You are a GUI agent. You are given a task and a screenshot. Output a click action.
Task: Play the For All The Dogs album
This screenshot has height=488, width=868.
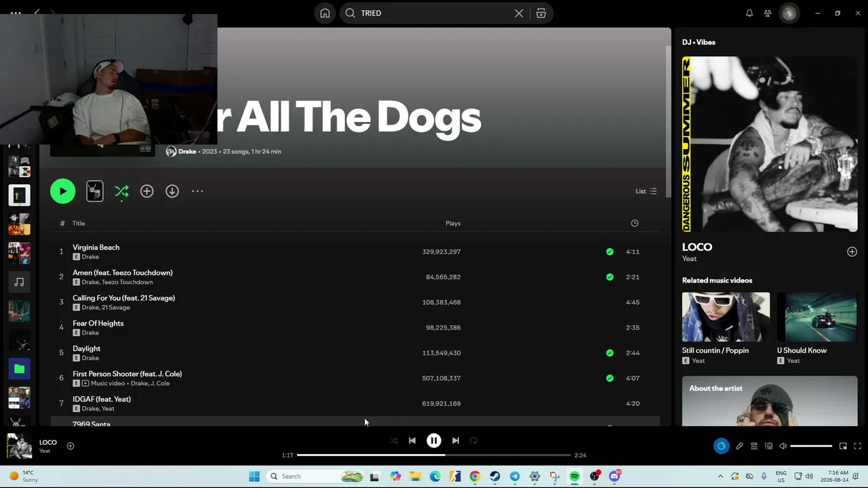coord(62,191)
